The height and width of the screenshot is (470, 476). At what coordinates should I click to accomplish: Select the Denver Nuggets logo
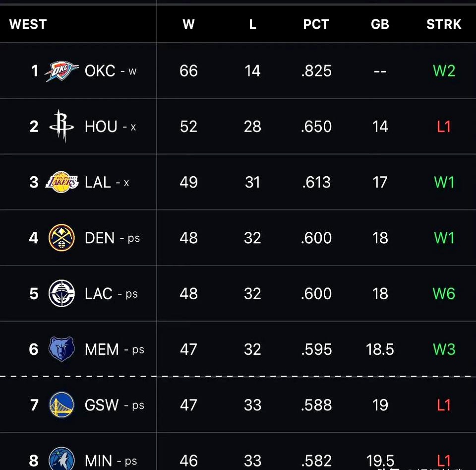click(61, 238)
